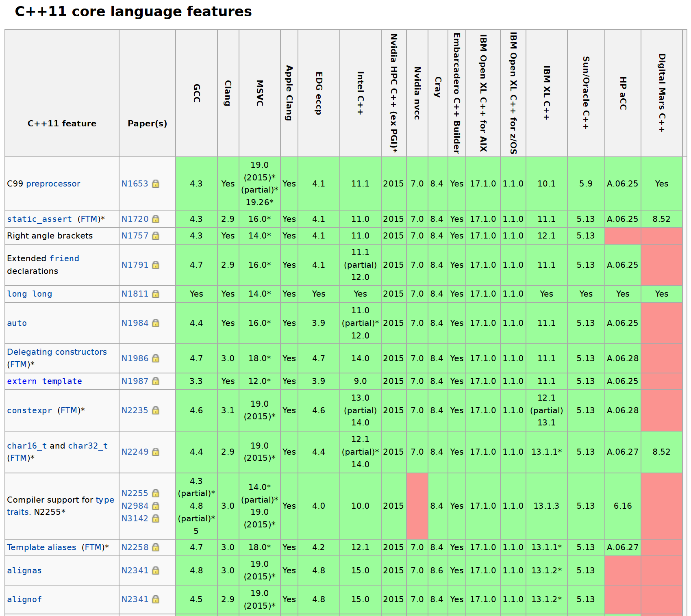Click the GCC column header

(x=197, y=93)
